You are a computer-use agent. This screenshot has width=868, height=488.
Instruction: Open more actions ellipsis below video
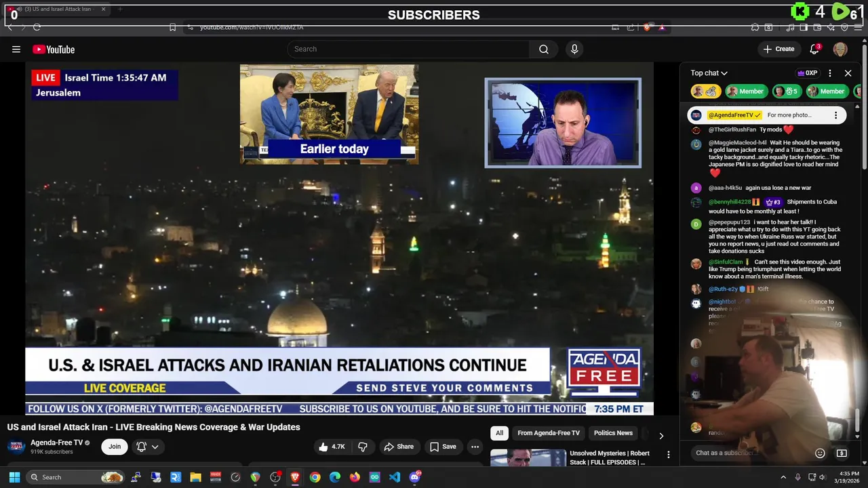point(475,447)
